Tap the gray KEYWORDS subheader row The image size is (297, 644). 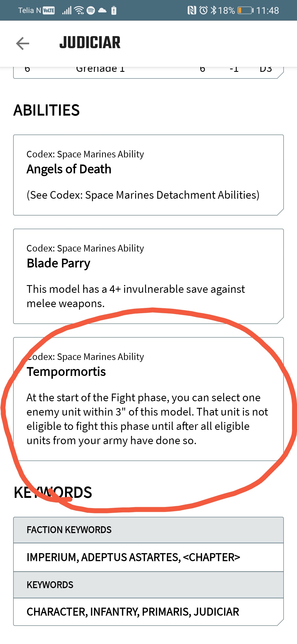[148, 585]
